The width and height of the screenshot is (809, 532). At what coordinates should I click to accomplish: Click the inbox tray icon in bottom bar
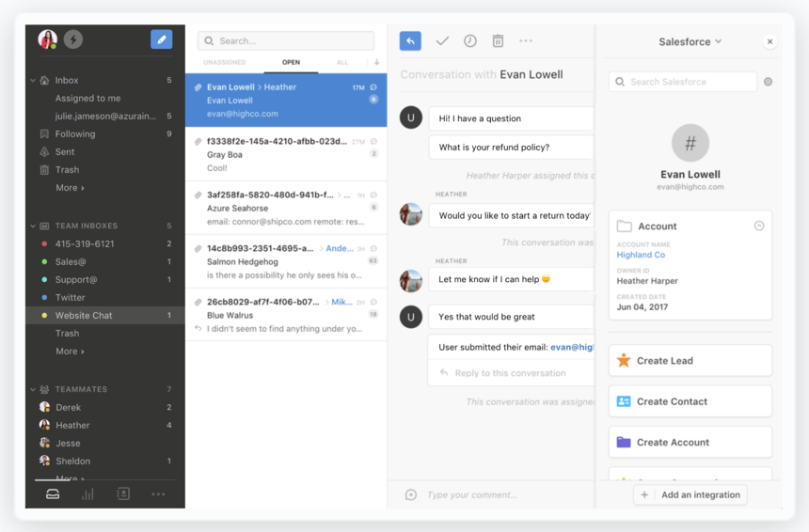point(53,493)
